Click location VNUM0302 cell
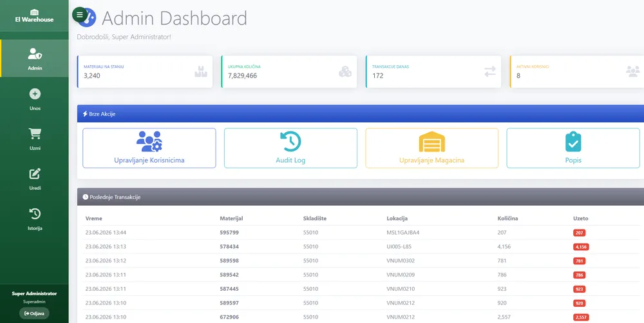Viewport: 644px width, 323px height. point(401,260)
